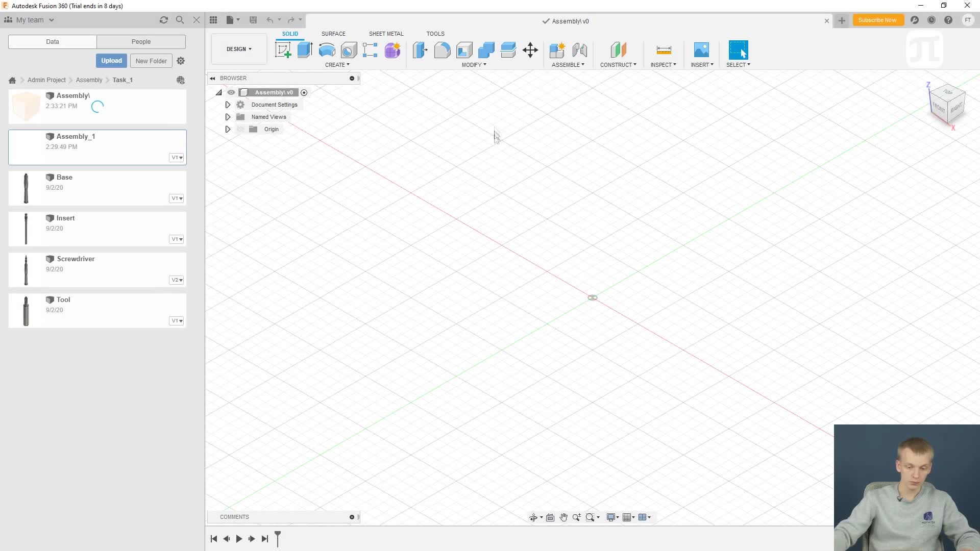Image resolution: width=980 pixels, height=551 pixels.
Task: Open version dropdown for Screwdriver
Action: (177, 280)
